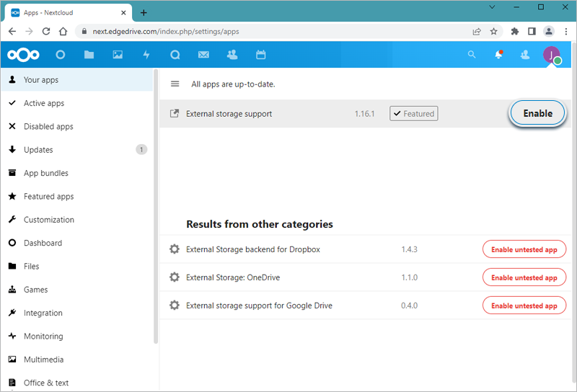Select External storage support app row text

[229, 114]
